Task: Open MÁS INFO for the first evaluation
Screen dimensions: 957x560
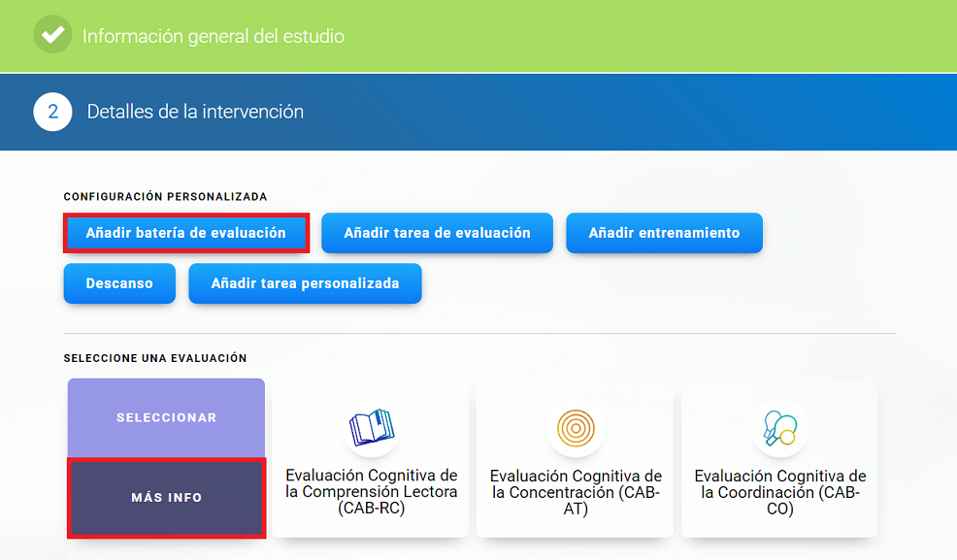Action: [x=166, y=498]
